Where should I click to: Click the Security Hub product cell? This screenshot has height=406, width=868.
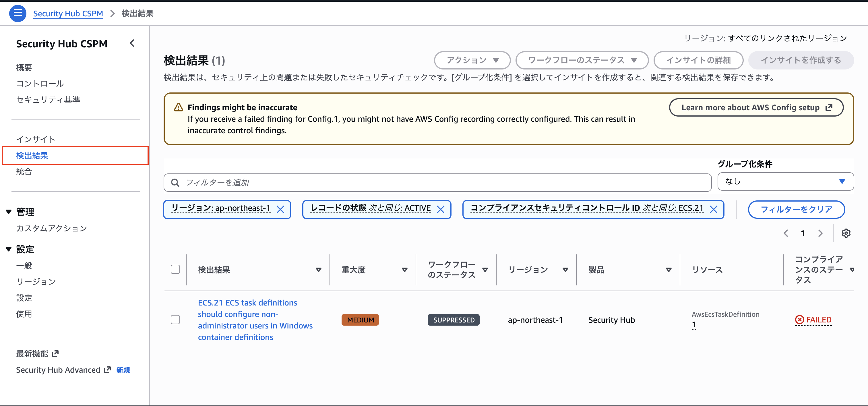612,320
